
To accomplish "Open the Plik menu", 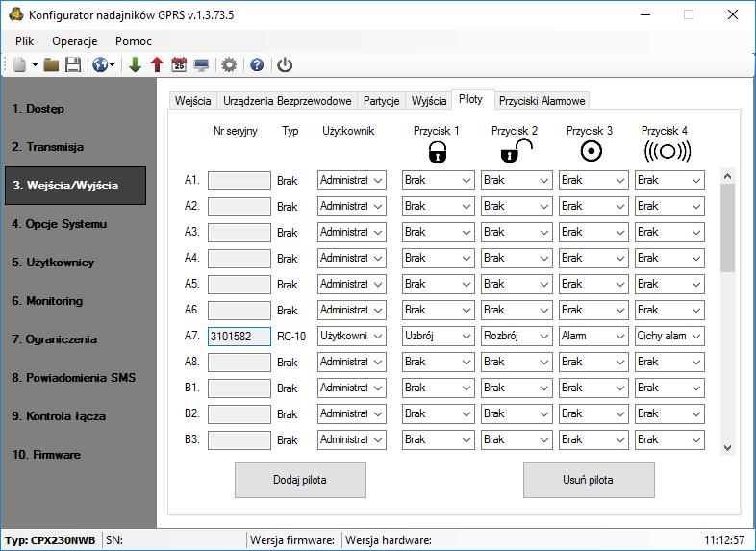I will click(x=25, y=41).
